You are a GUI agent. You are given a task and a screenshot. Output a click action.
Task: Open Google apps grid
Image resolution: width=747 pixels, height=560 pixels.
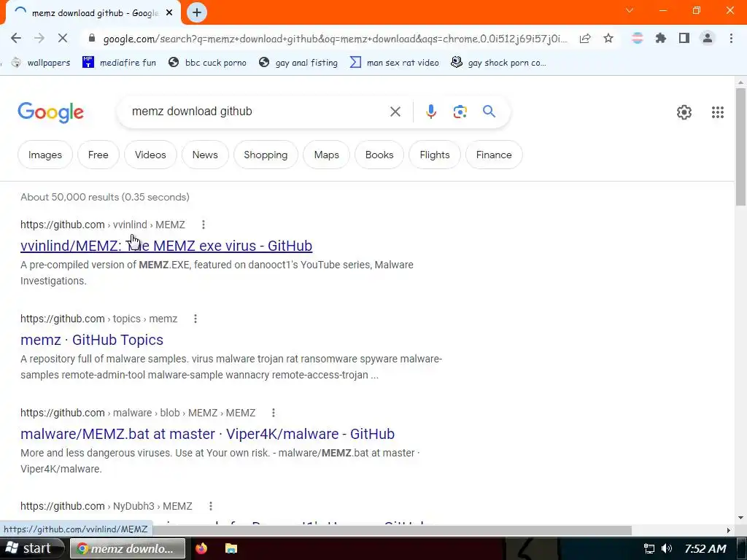(x=718, y=112)
